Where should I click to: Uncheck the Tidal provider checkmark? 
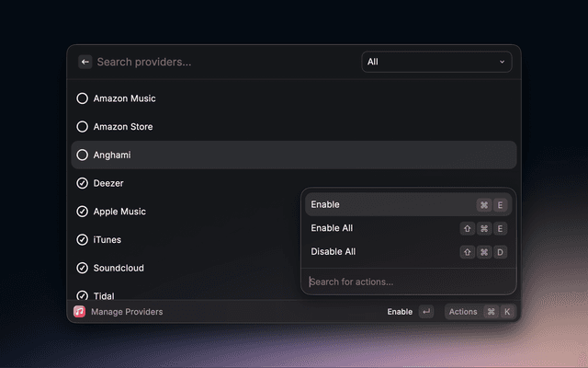pos(83,295)
